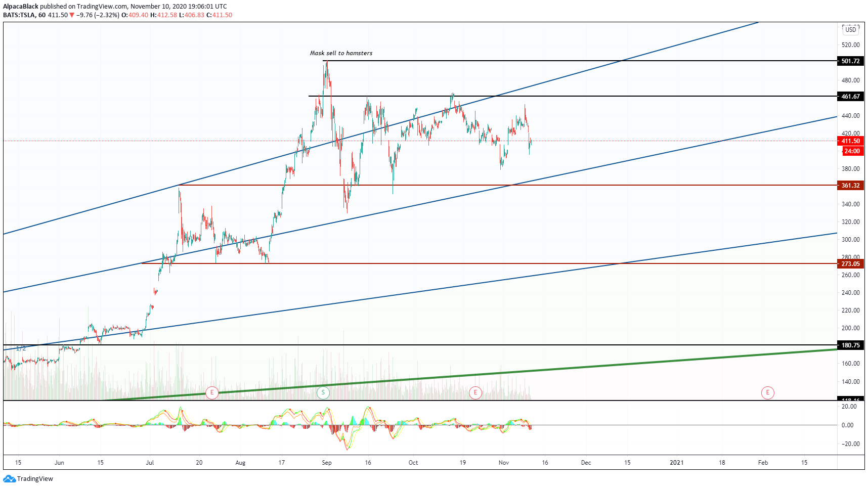868x488 pixels.
Task: Click the earnings E marker near February 2021
Action: click(767, 392)
